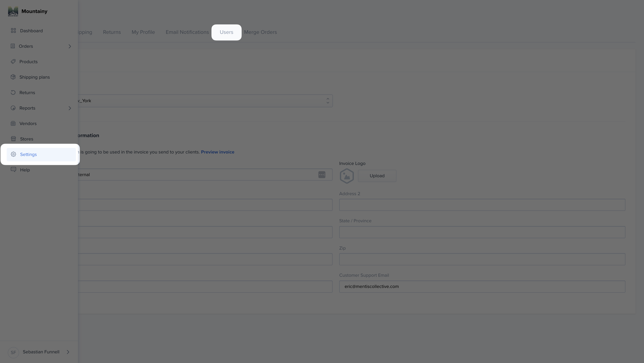644x363 pixels.
Task: Click the Mountainy brand name
Action: [34, 11]
